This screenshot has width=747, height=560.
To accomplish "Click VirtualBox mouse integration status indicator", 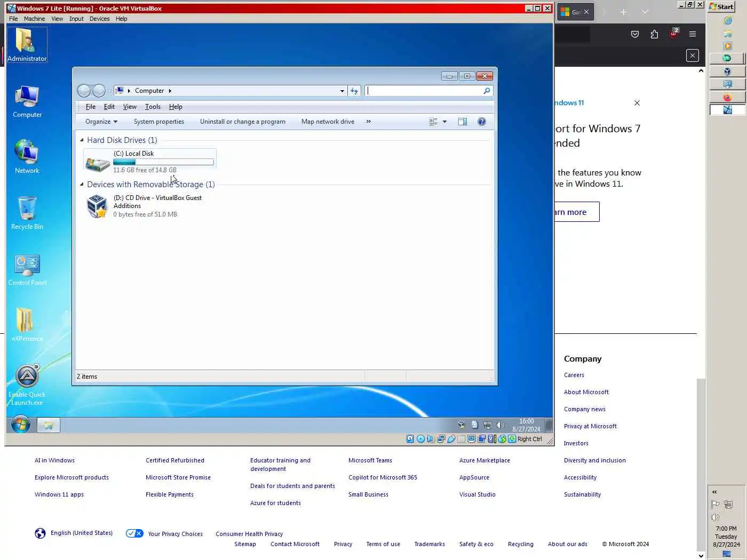I will (x=502, y=439).
